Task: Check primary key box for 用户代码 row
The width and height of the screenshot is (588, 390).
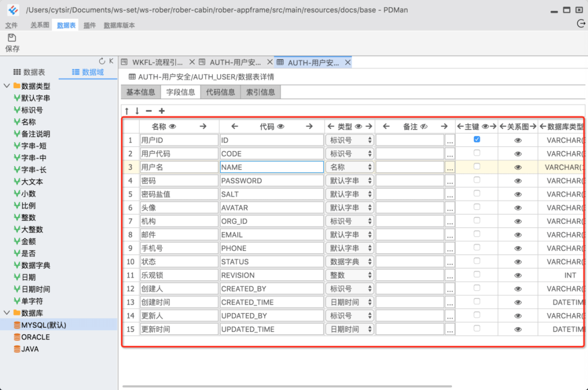Action: tap(476, 153)
